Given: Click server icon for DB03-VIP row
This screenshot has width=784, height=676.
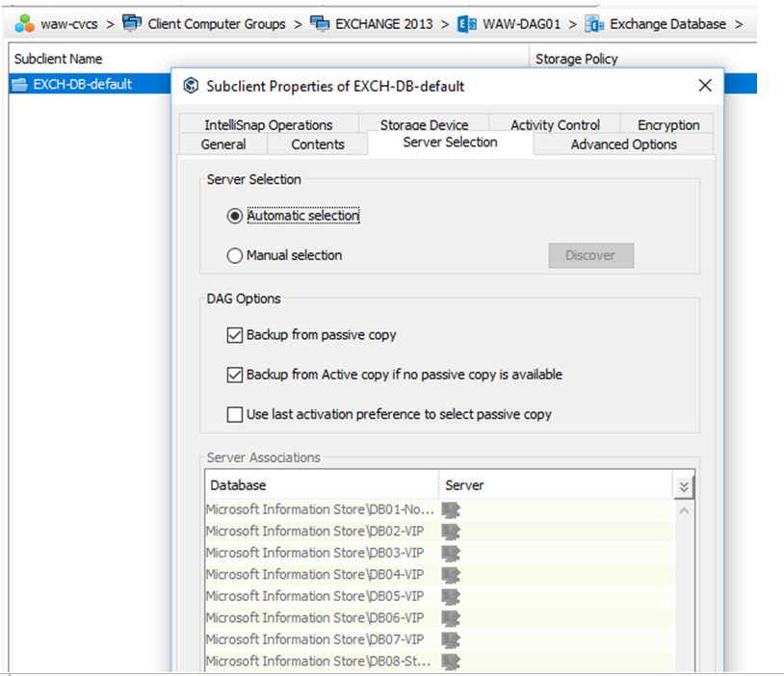Looking at the screenshot, I should [x=451, y=554].
